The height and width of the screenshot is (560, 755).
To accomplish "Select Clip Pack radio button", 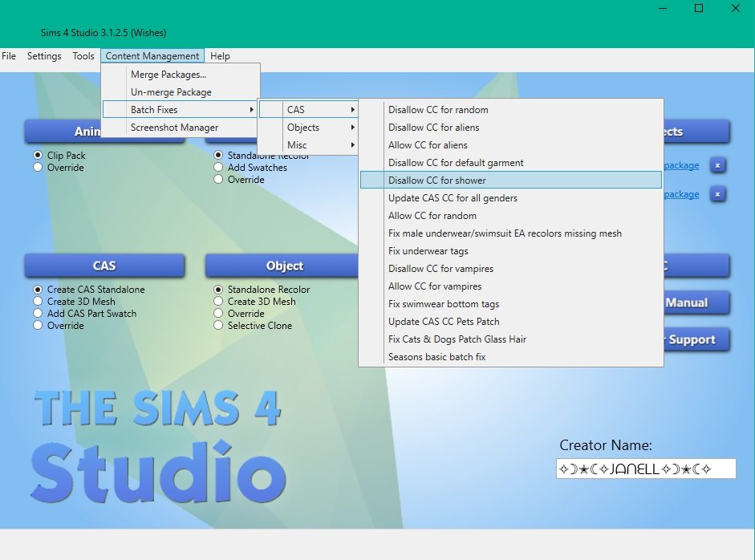I will (38, 155).
